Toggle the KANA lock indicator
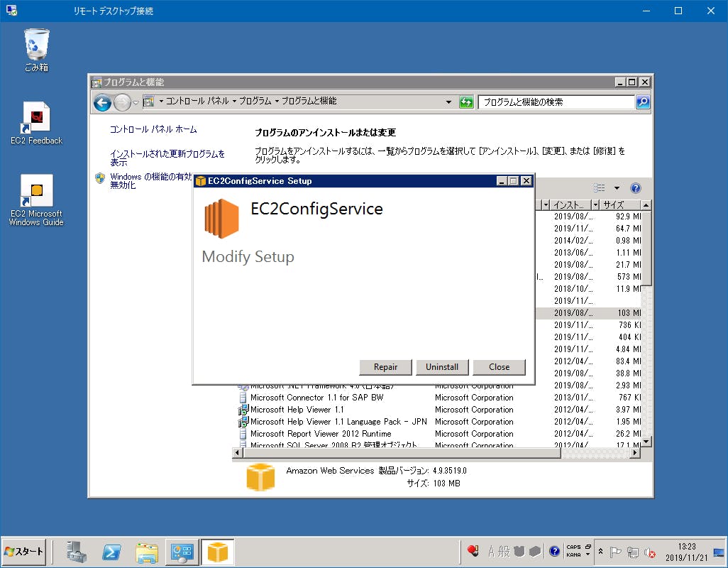This screenshot has width=728, height=568. click(573, 555)
